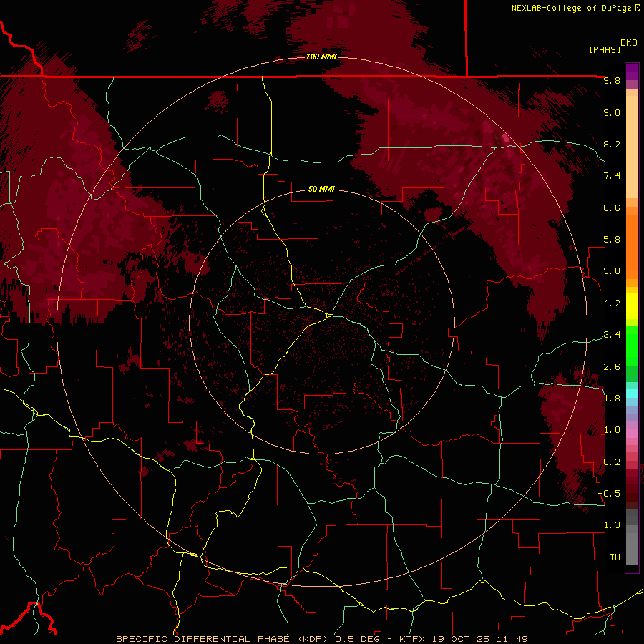Click the 9.0 legend value
Image resolution: width=644 pixels, height=644 pixels.
click(x=612, y=112)
